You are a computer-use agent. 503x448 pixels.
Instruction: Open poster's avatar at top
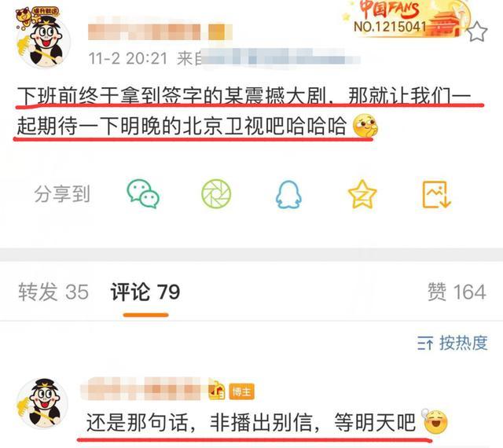(x=42, y=39)
